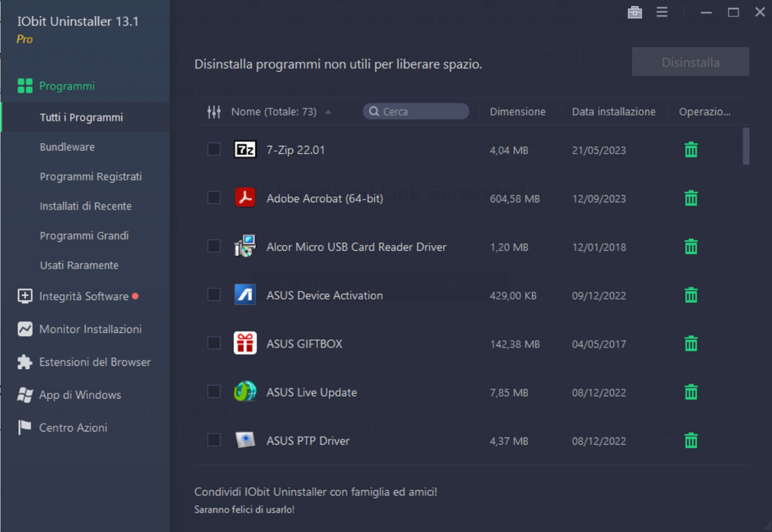Click the filter settings sliders icon
772x532 pixels.
click(213, 112)
